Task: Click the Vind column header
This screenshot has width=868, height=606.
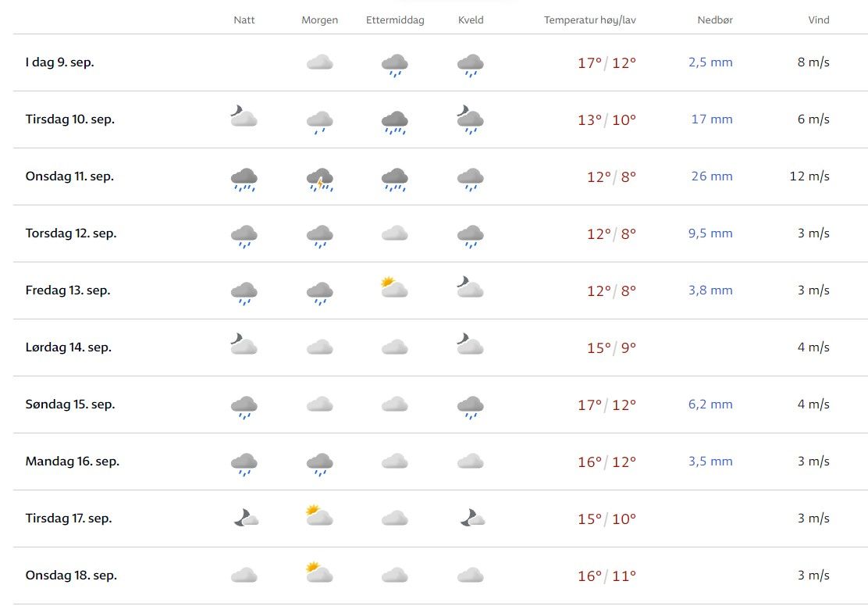Action: point(818,20)
